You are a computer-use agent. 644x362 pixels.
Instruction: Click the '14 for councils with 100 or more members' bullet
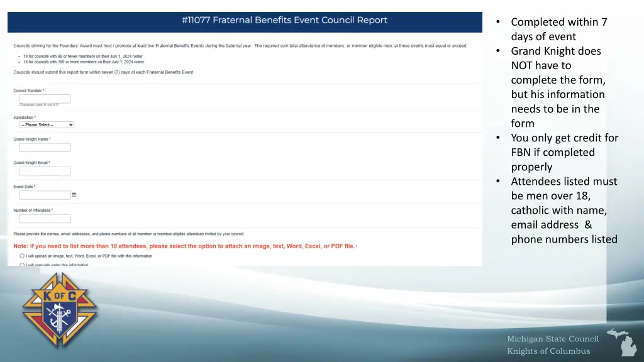click(84, 62)
